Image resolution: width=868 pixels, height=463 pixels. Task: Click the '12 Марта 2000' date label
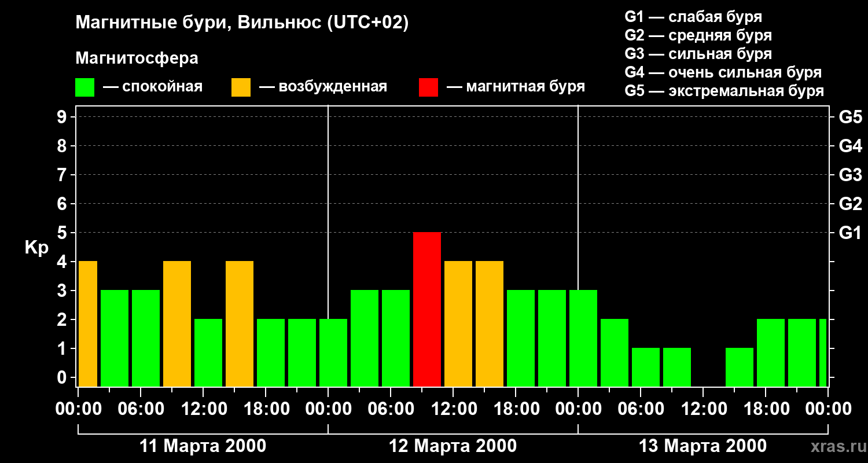pyautogui.click(x=453, y=446)
